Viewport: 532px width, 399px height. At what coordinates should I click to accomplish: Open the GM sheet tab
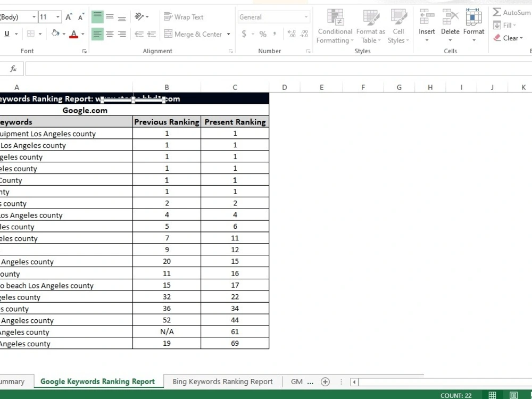coord(297,381)
